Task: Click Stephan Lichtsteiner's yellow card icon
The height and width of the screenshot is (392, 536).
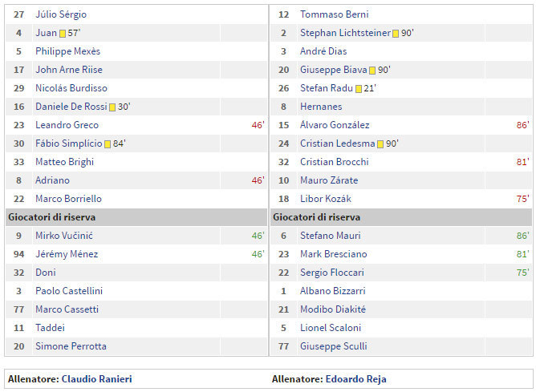Action: [x=396, y=34]
